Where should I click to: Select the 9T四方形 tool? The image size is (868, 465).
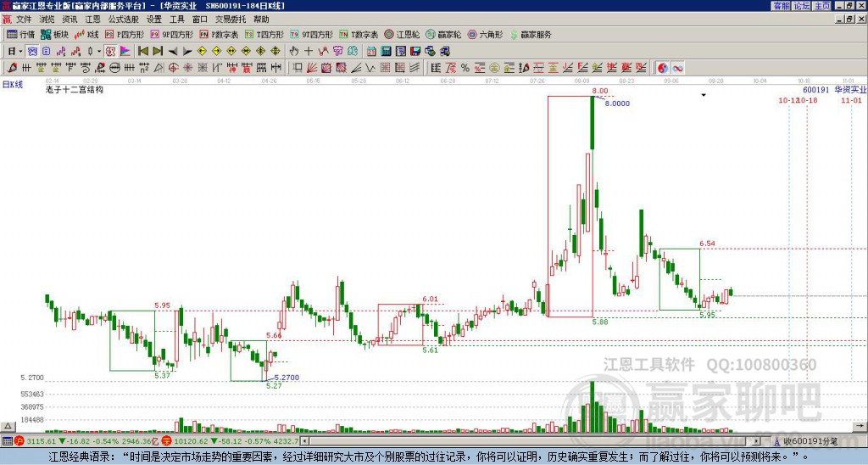coord(311,34)
